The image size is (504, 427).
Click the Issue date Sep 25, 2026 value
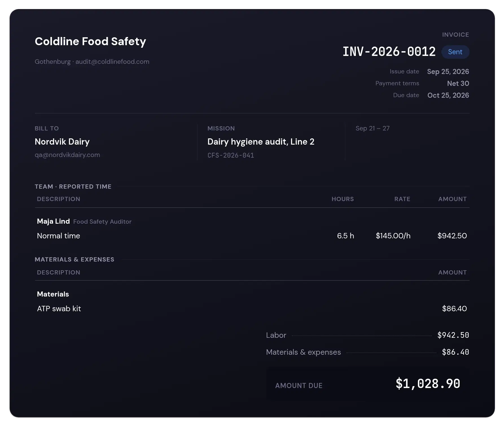point(448,71)
